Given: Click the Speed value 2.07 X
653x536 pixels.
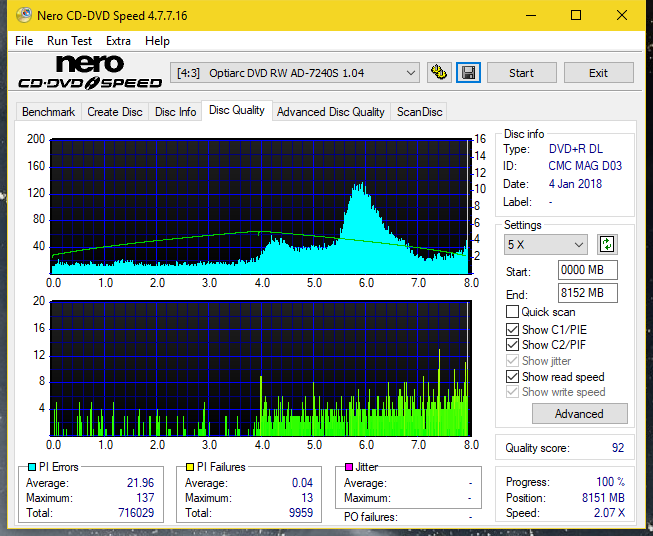Looking at the screenshot, I should 609,513.
